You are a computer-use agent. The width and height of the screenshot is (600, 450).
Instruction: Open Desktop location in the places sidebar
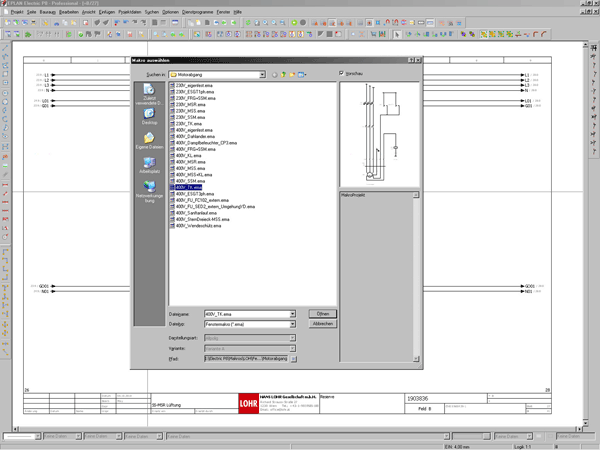(149, 116)
